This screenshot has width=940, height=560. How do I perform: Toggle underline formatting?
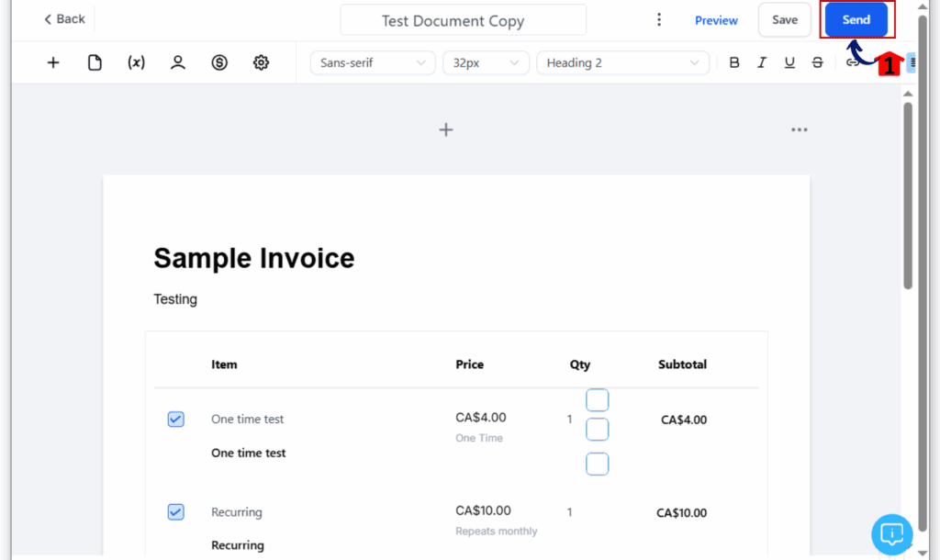click(x=789, y=62)
